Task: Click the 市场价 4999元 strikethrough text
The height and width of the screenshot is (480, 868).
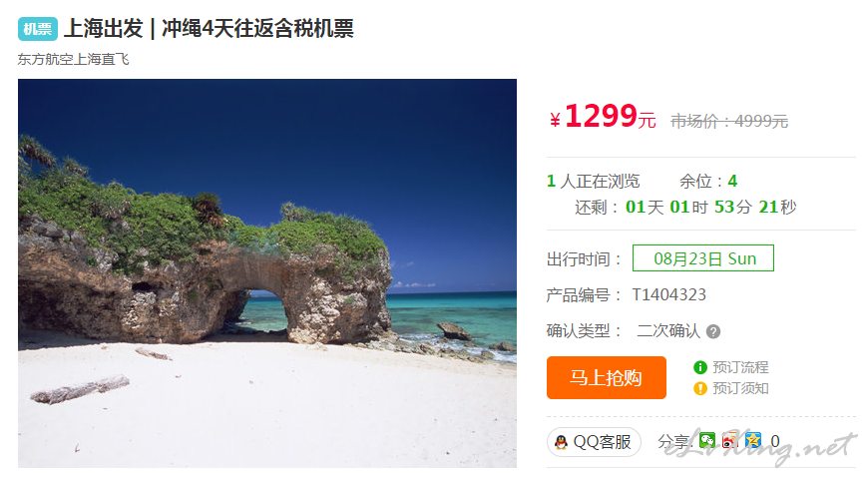Action: (729, 121)
